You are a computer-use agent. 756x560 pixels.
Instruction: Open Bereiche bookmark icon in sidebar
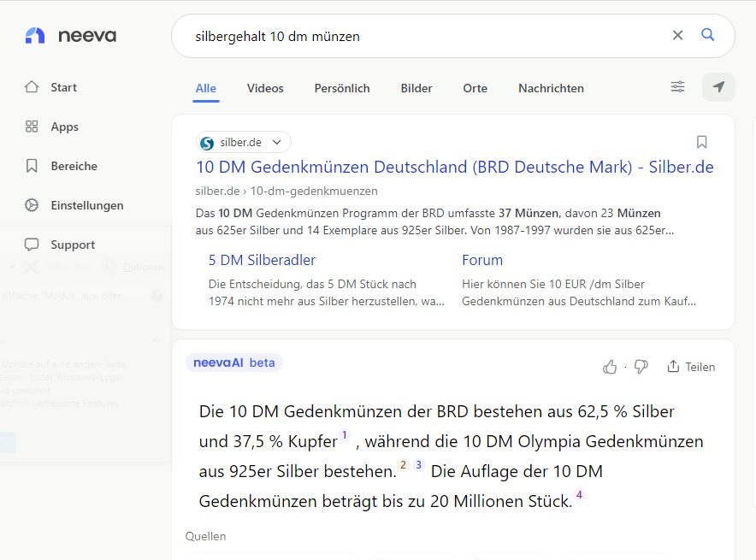point(32,166)
